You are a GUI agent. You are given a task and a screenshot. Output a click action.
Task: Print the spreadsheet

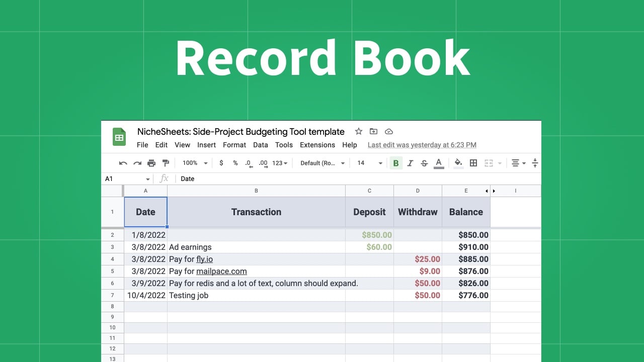tap(151, 163)
